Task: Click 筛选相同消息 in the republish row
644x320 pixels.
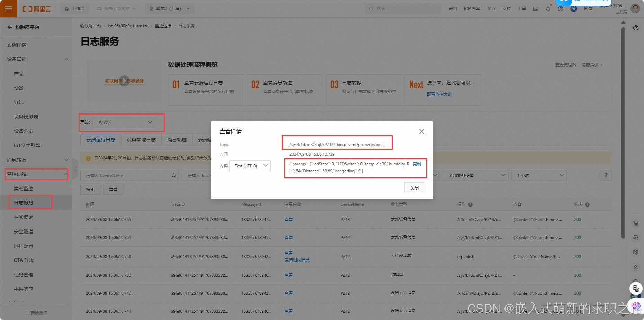Action: (297, 260)
